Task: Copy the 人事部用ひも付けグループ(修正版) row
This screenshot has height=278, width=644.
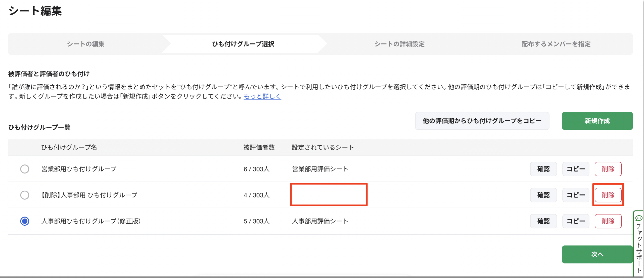Action: coord(575,221)
